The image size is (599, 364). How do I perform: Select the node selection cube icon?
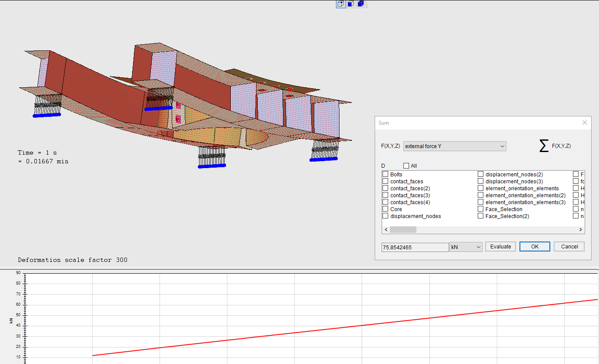[341, 4]
